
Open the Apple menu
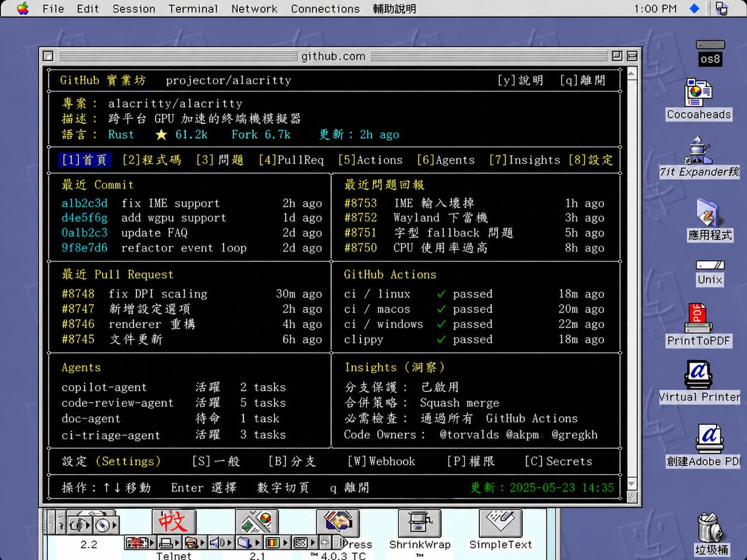[23, 9]
